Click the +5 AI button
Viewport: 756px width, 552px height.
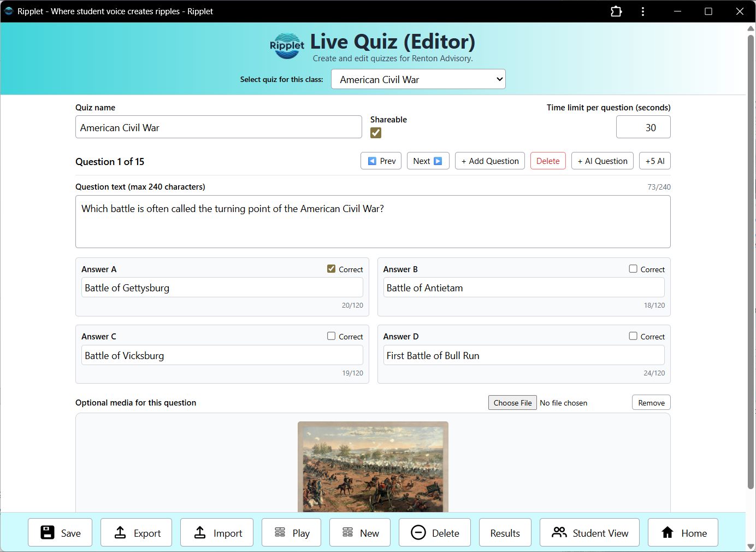(x=655, y=161)
